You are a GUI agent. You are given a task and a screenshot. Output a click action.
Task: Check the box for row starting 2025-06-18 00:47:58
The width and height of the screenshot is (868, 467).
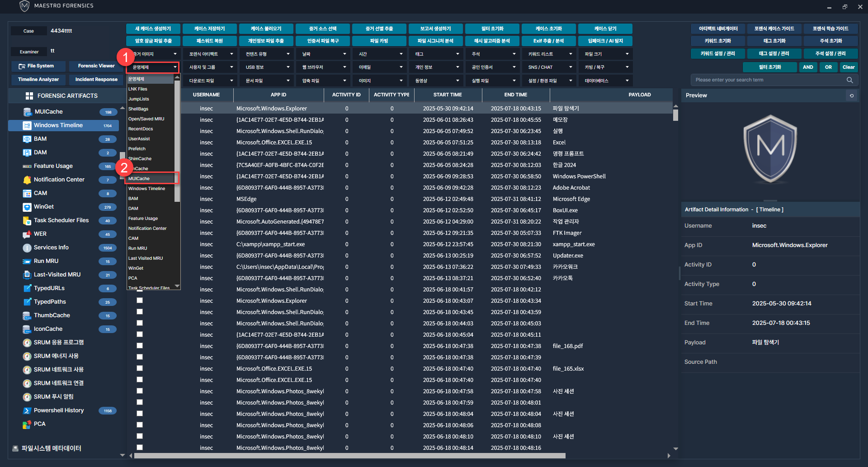pos(140,391)
